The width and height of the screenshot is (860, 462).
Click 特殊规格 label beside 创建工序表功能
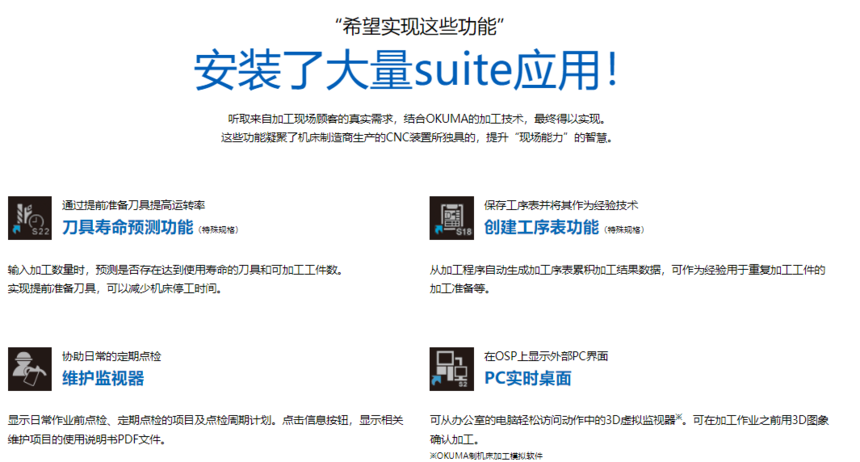[x=624, y=230]
